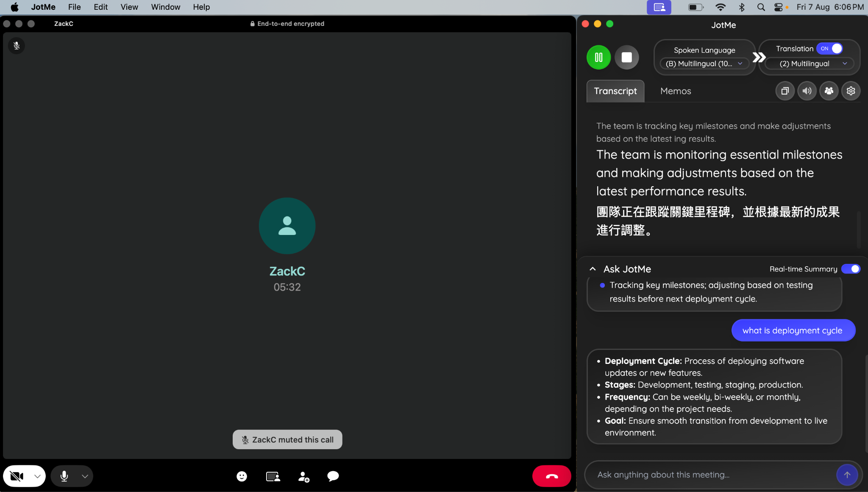Click the 'Deployment Cycle:' answer bullet

click(704, 367)
